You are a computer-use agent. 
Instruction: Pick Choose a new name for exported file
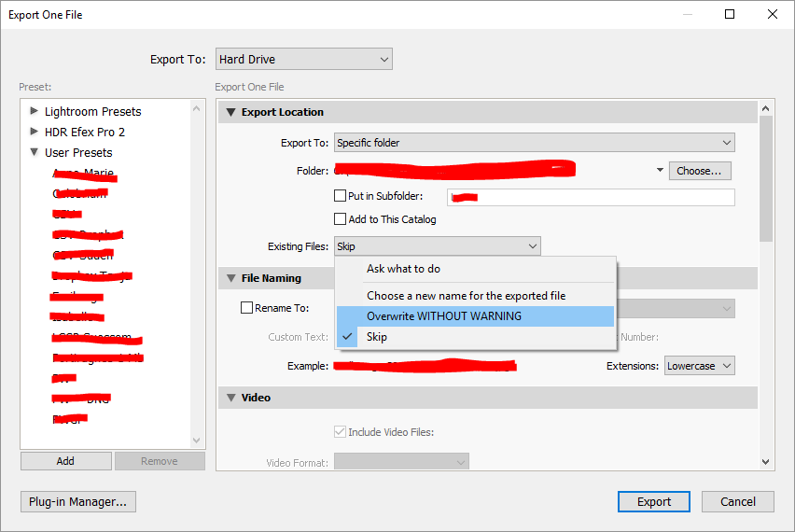[466, 296]
